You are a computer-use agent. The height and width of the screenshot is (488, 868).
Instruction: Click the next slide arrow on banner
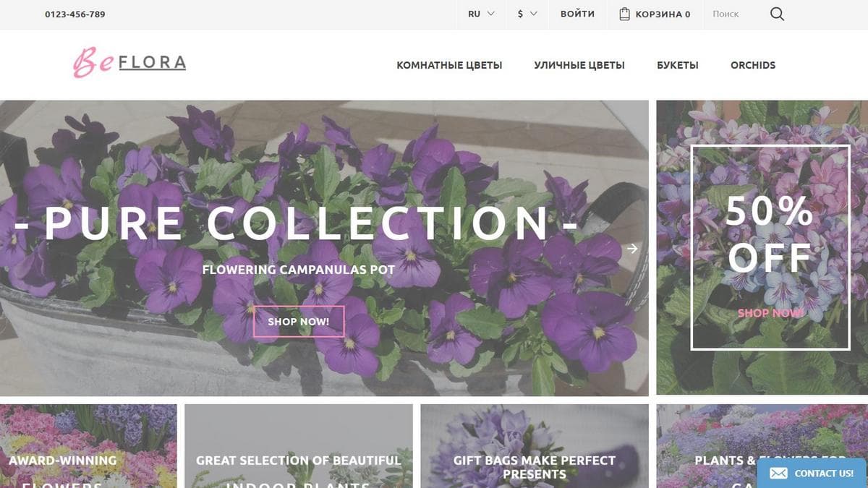(632, 248)
